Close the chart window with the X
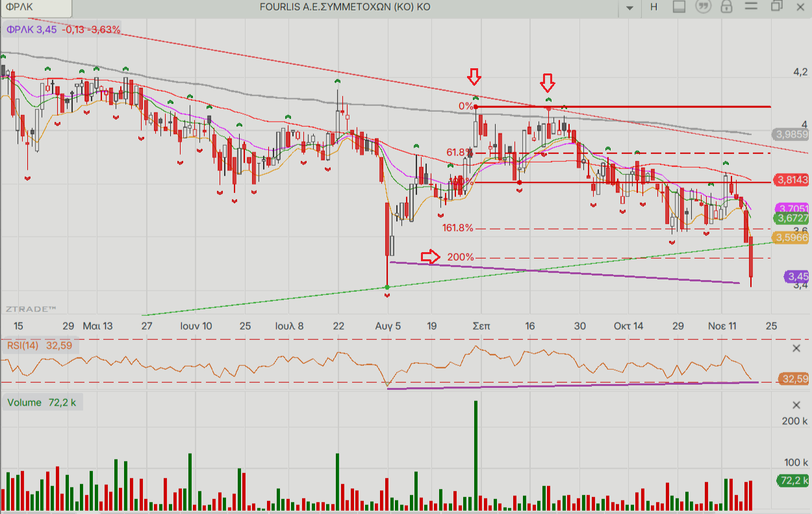 [x=800, y=6]
